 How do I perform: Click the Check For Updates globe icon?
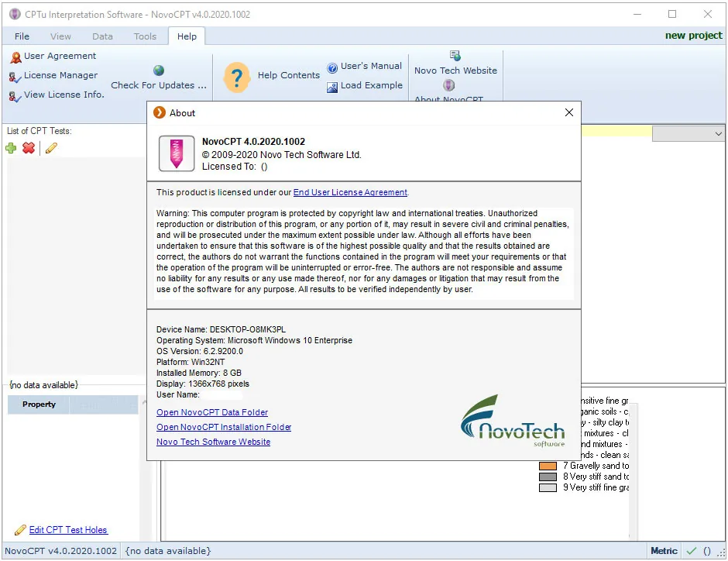click(159, 71)
